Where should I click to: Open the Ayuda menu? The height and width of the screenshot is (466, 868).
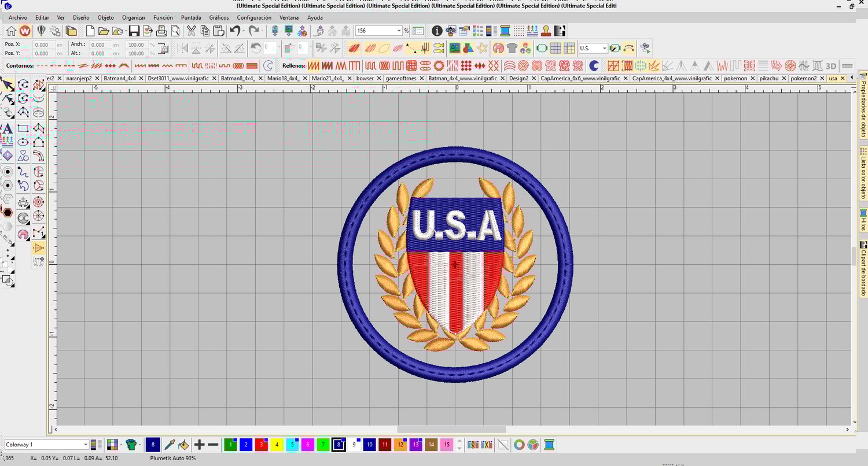(x=315, y=18)
